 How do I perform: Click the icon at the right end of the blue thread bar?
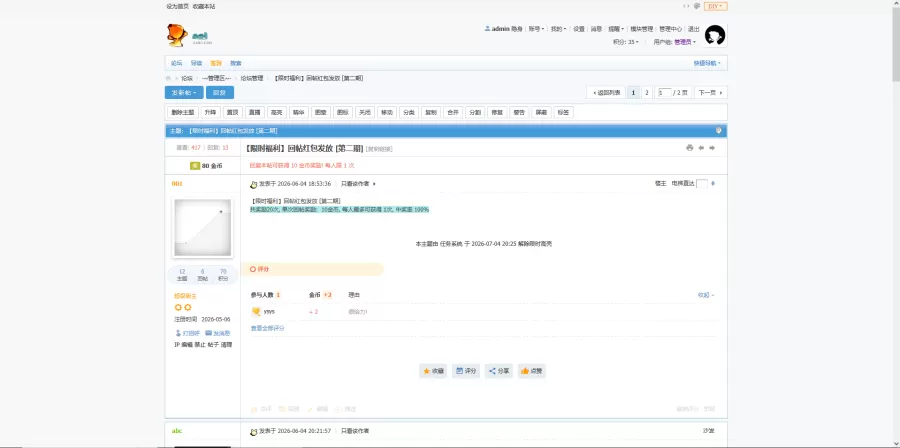tap(719, 131)
